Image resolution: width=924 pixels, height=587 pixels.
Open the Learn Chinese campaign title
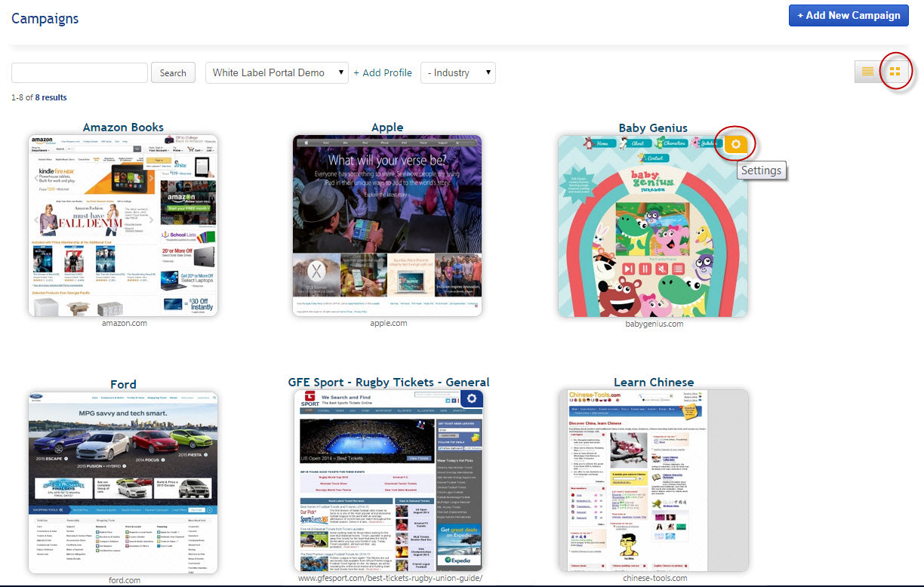tap(653, 382)
